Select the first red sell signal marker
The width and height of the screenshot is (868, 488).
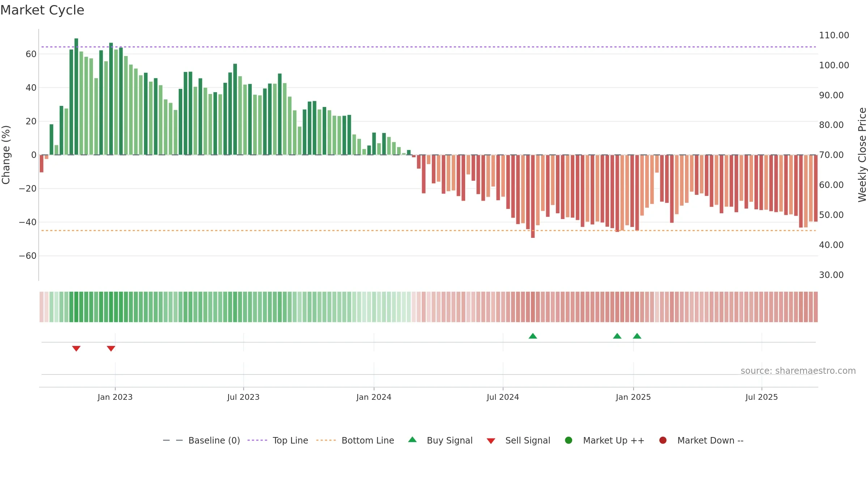click(x=76, y=348)
